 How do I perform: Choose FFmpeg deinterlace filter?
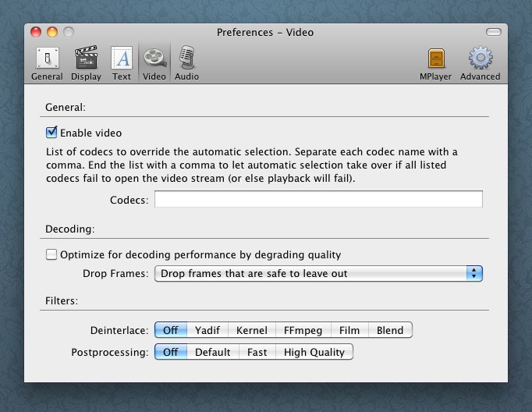click(303, 330)
